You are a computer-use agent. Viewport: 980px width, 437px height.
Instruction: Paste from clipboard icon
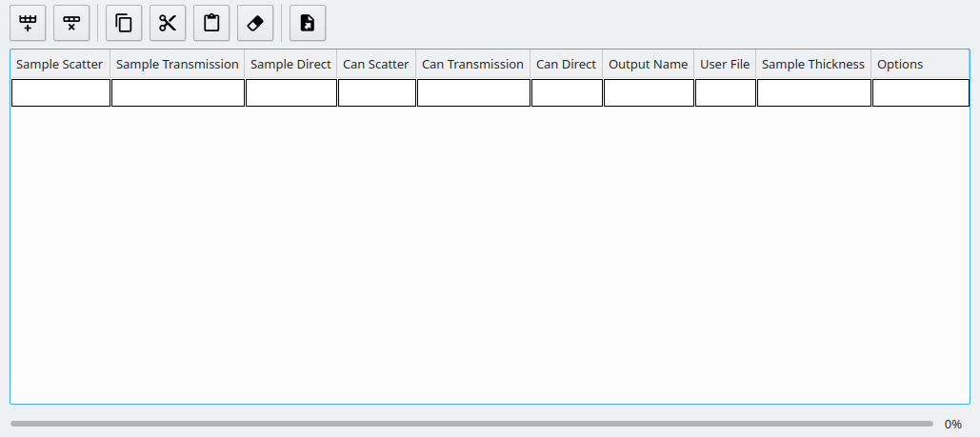point(211,23)
